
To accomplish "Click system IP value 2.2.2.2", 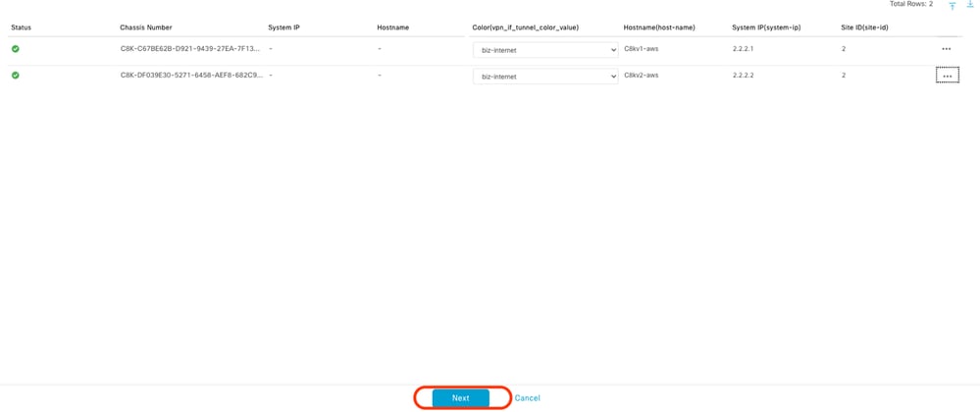I will click(744, 75).
